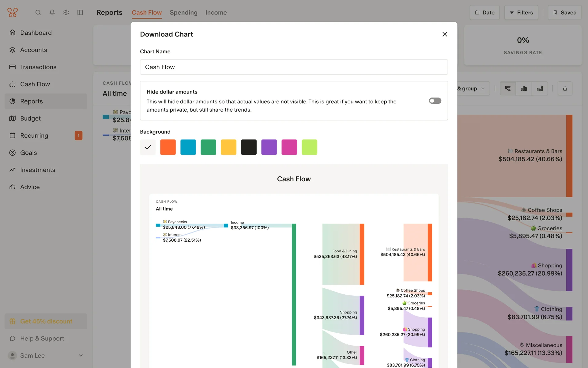
Task: Select the Sankey chart view icon
Action: pyautogui.click(x=508, y=89)
